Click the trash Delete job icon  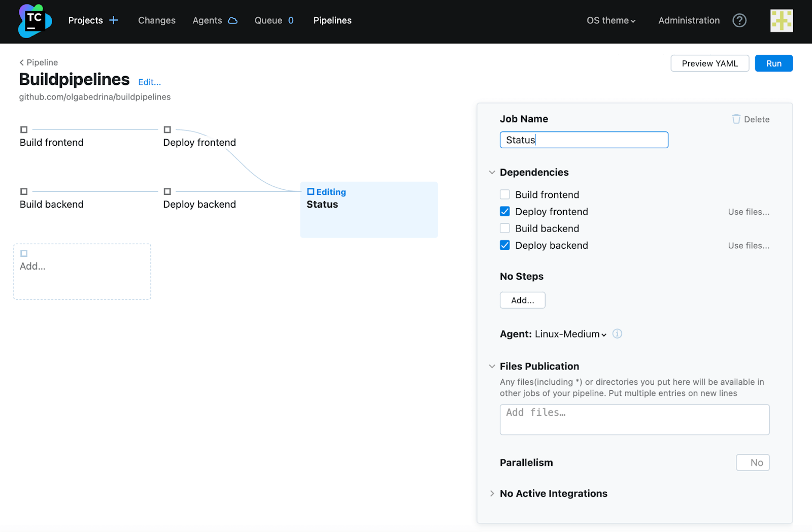[736, 119]
